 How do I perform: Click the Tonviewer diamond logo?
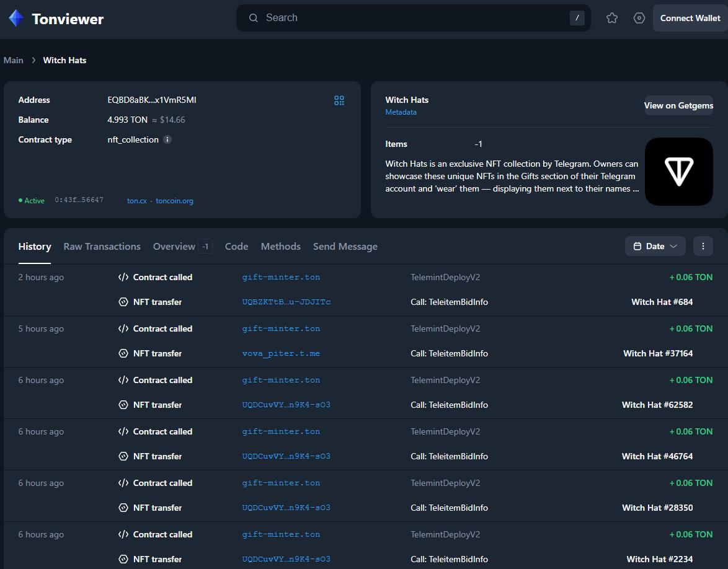(x=16, y=19)
